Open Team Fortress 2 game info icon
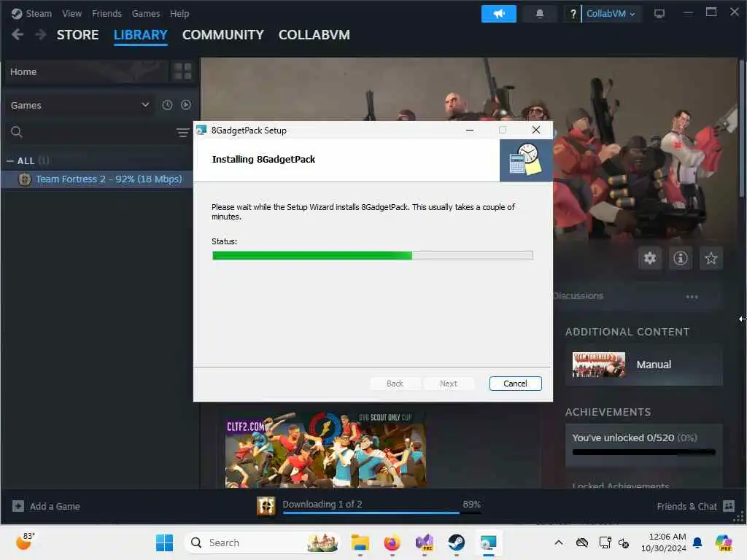This screenshot has height=560, width=747. (x=681, y=258)
